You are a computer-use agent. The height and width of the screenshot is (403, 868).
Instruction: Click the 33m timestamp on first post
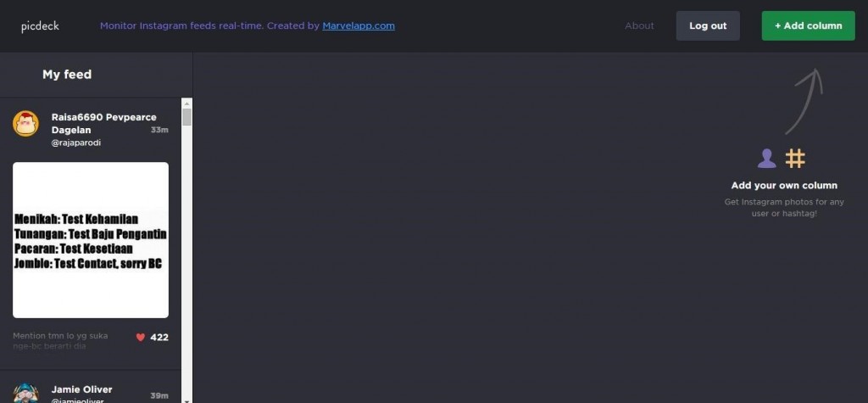(x=159, y=130)
